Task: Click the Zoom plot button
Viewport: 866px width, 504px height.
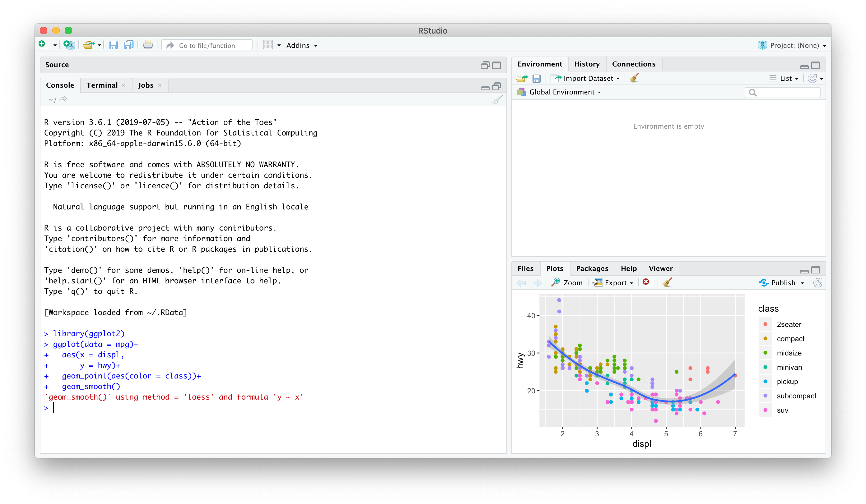Action: (x=567, y=282)
